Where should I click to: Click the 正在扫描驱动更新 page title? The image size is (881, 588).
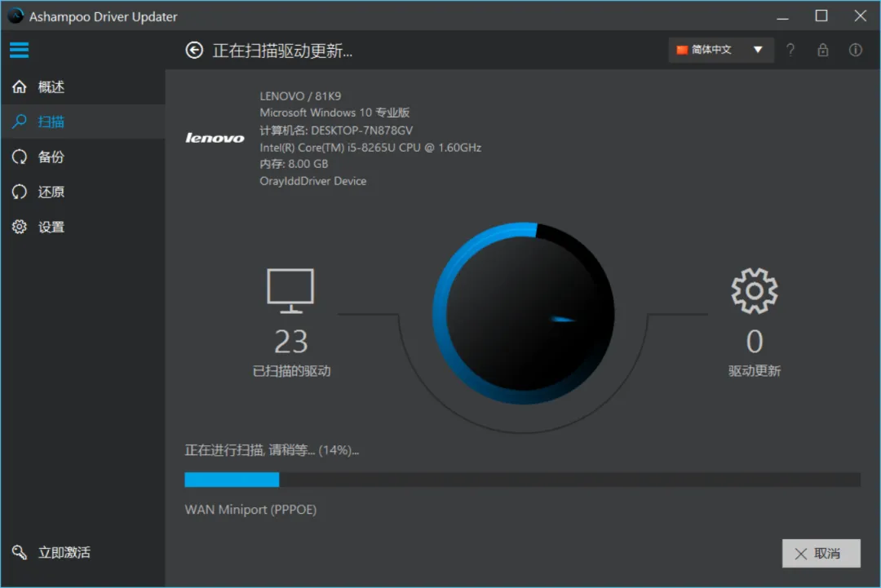point(282,51)
